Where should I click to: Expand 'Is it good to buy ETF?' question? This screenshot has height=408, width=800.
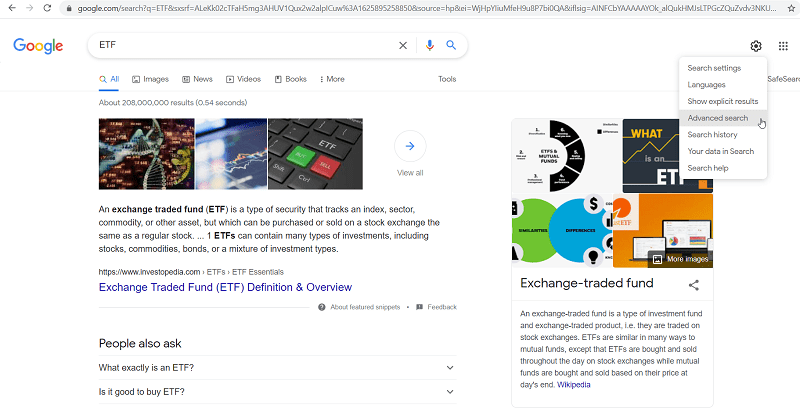point(277,392)
